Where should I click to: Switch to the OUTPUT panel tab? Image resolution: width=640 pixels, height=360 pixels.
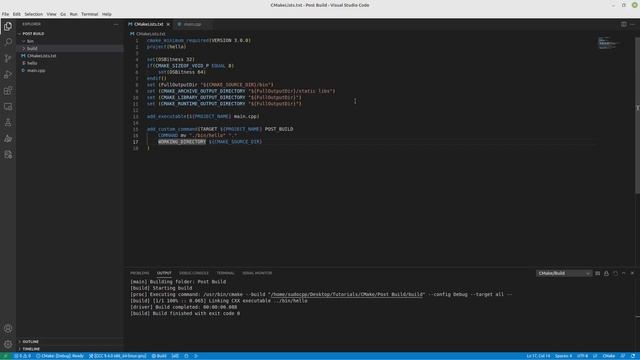click(x=164, y=273)
